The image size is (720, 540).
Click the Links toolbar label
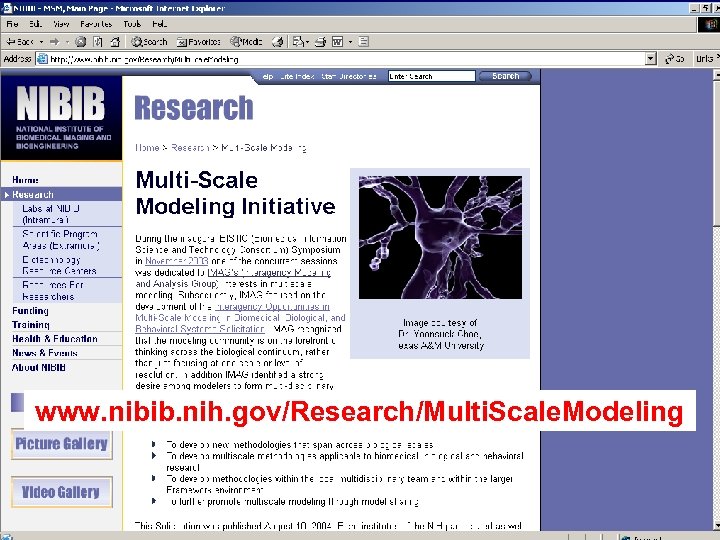pos(705,59)
